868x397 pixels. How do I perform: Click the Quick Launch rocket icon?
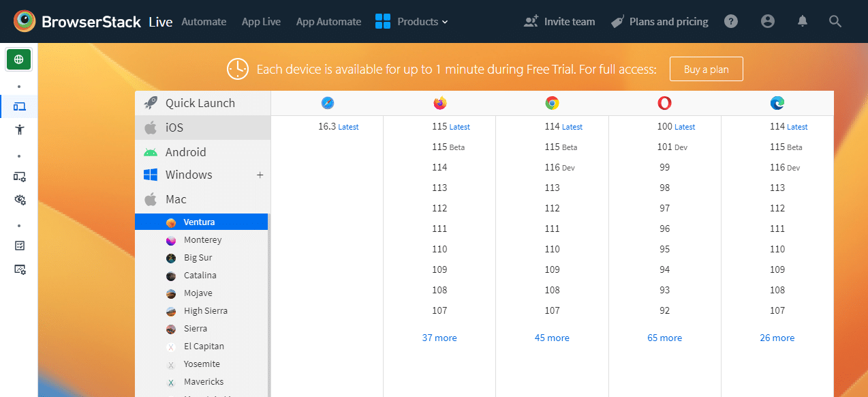(x=151, y=103)
